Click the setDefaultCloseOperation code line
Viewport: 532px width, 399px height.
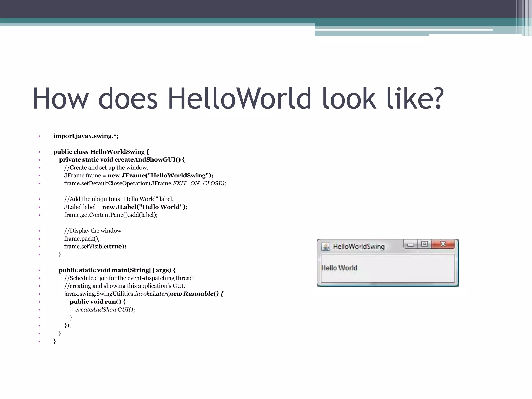(145, 183)
